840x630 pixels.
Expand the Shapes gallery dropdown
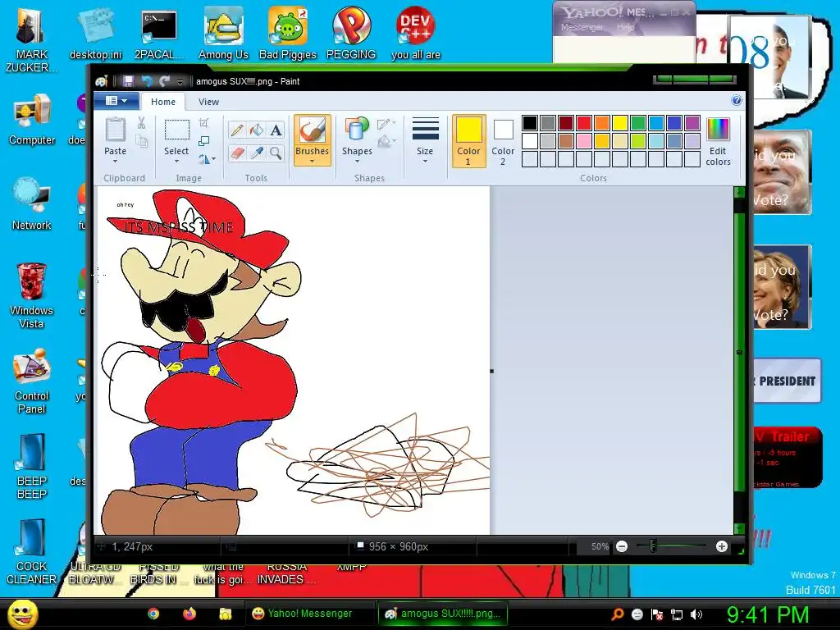pos(357,162)
